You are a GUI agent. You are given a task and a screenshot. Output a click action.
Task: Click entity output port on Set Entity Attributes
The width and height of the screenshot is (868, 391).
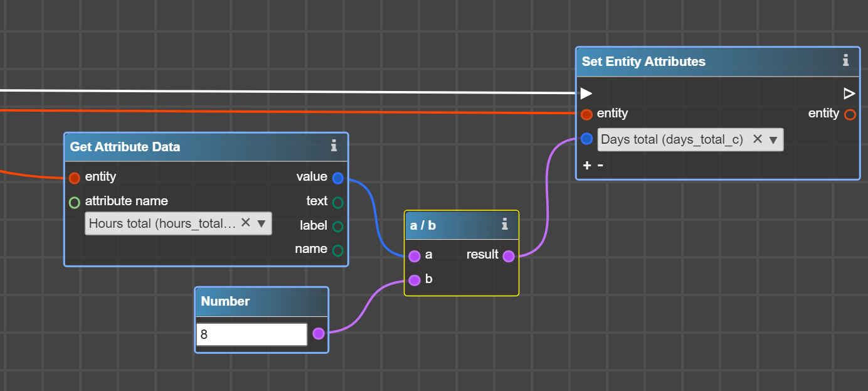pyautogui.click(x=850, y=115)
